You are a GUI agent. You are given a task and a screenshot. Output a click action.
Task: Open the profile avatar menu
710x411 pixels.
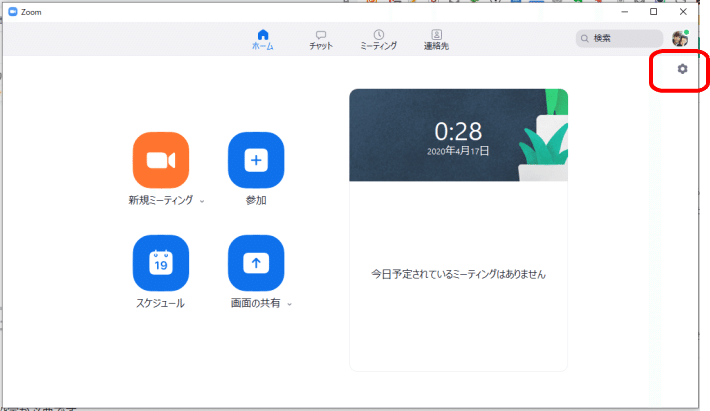pos(680,39)
